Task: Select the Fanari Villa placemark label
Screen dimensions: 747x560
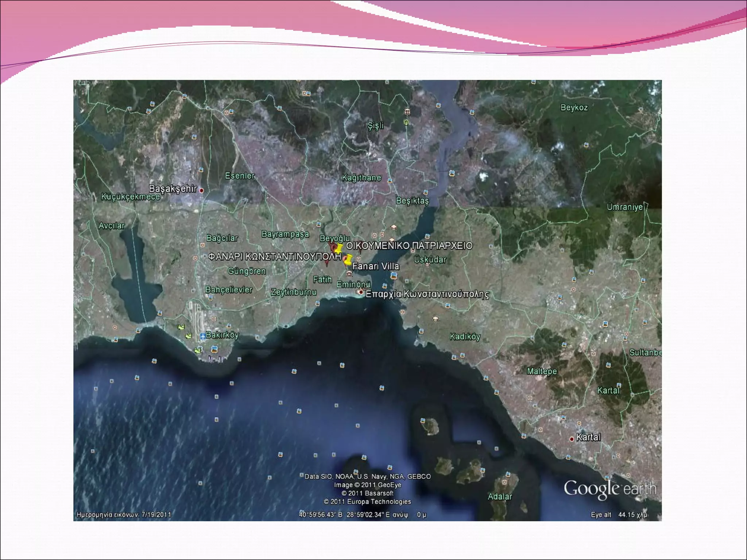Action: pos(376,266)
